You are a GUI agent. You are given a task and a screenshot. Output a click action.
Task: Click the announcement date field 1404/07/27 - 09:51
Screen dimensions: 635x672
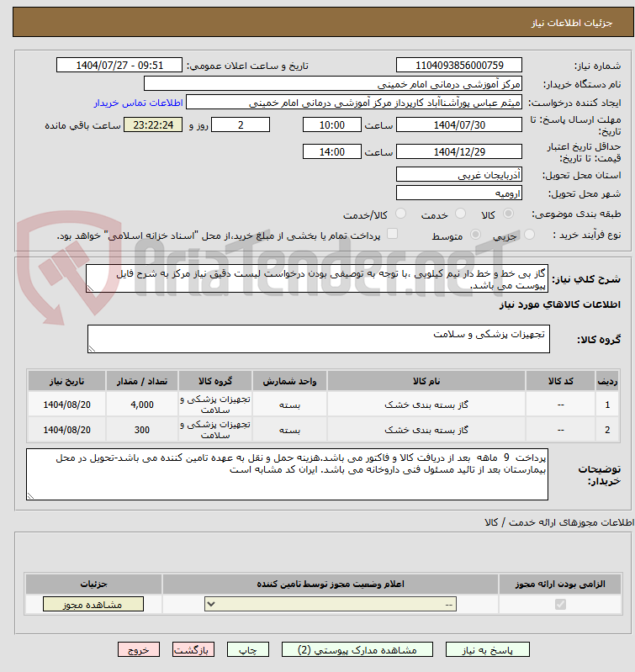point(119,65)
